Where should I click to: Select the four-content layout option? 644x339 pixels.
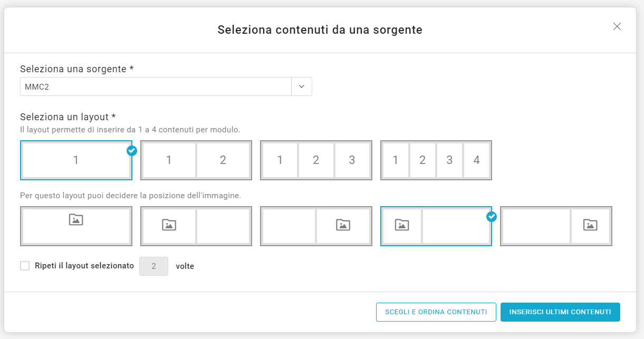tap(436, 160)
